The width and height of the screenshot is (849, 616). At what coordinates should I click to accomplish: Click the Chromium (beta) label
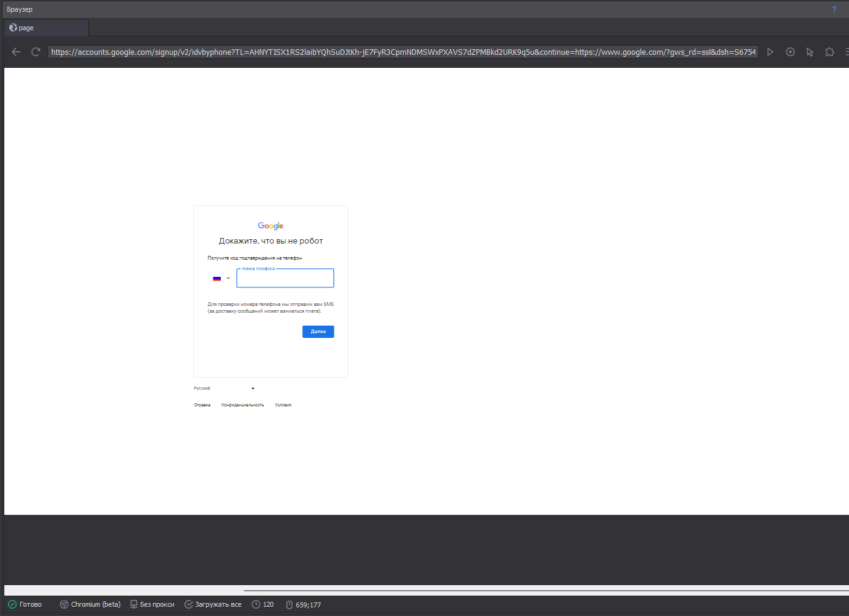(96, 604)
